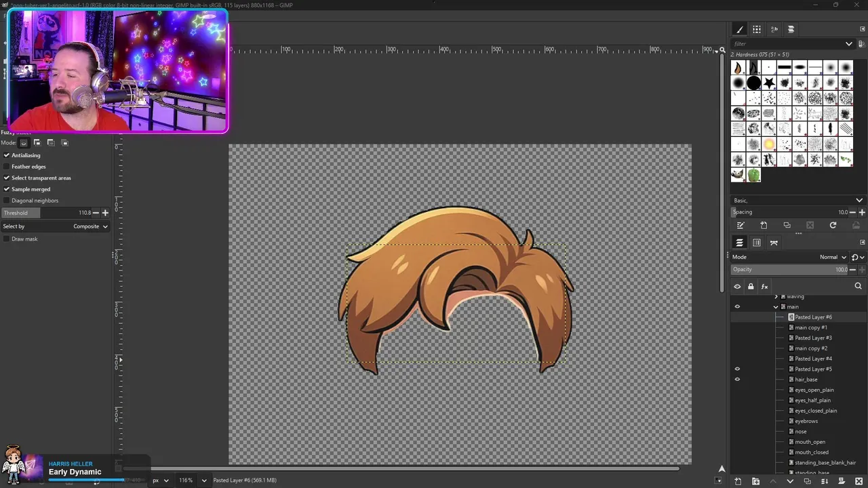Adjust the Threshold slider
This screenshot has height=488, width=868.
46,213
